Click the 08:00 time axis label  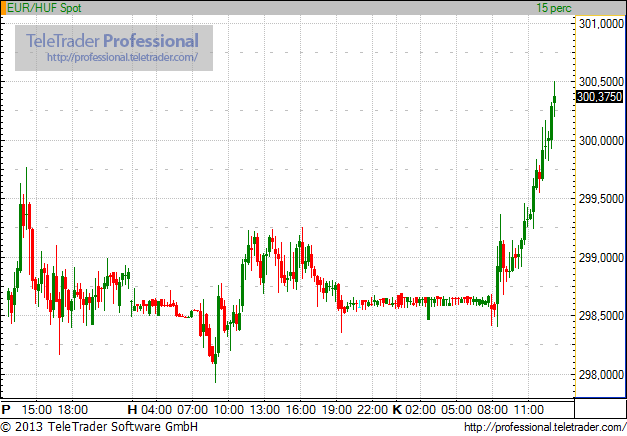pos(492,410)
